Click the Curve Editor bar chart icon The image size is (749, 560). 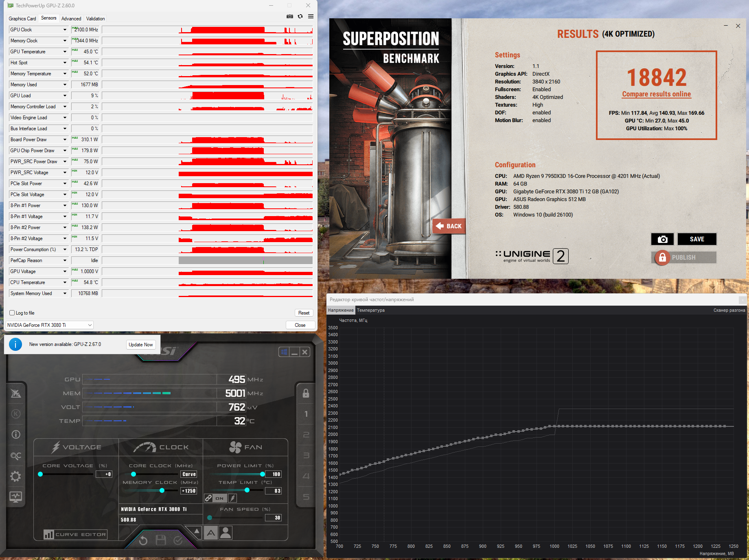49,534
